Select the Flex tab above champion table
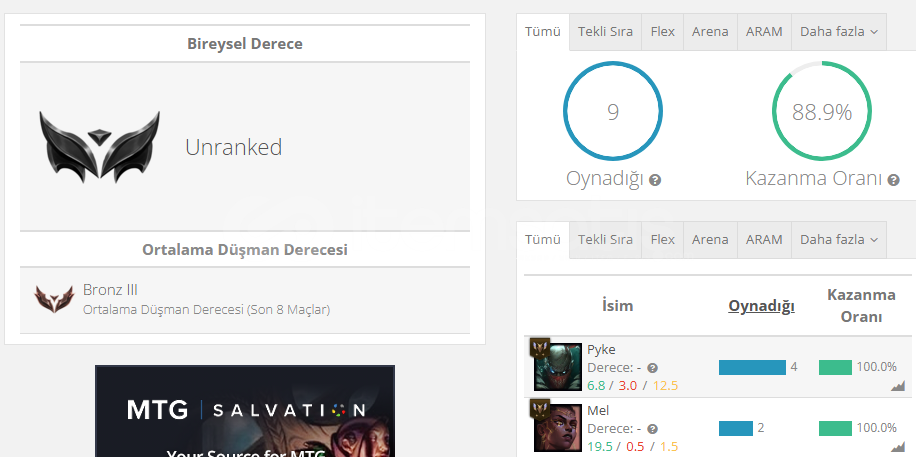 tap(662, 240)
